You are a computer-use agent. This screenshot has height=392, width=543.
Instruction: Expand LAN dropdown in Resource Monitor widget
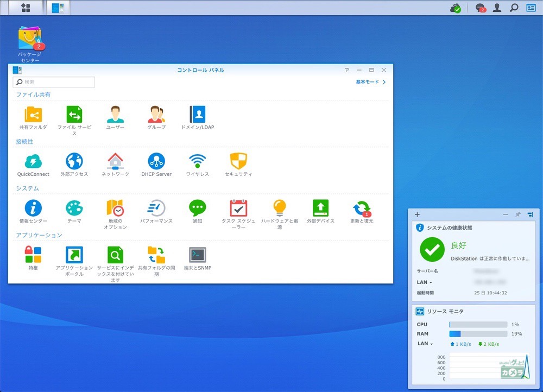point(425,344)
